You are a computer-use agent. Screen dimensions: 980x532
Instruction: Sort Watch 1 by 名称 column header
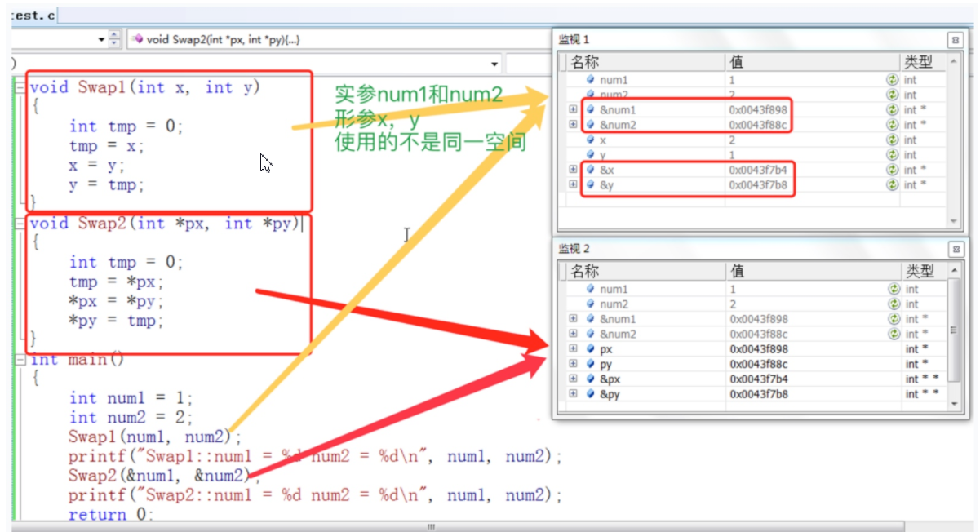pos(645,62)
